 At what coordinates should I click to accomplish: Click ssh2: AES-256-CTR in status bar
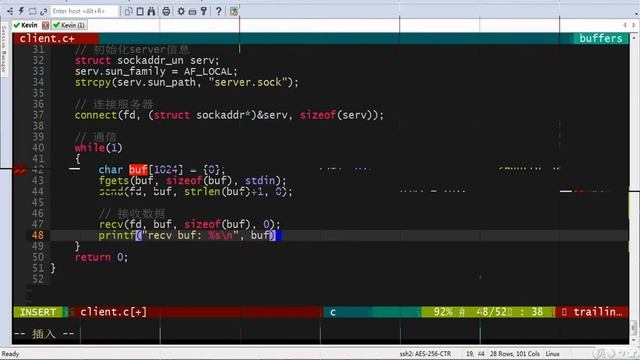pyautogui.click(x=425, y=354)
